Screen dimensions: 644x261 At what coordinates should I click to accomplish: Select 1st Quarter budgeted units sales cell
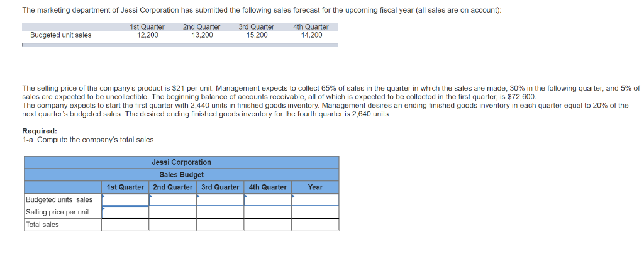coord(125,200)
